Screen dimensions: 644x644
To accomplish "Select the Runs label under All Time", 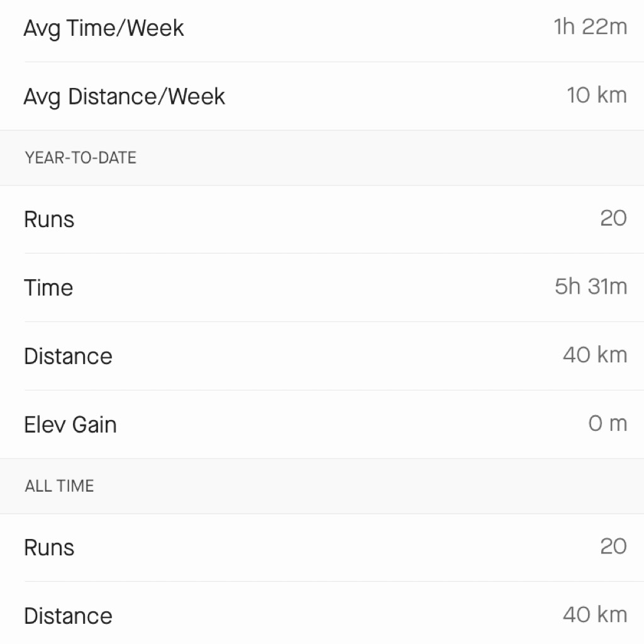I will (x=49, y=548).
